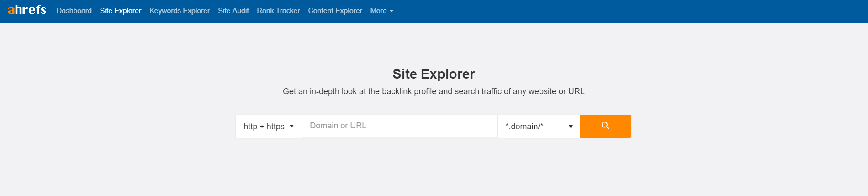Click the orange 'a' in ahrefs logo

11,11
